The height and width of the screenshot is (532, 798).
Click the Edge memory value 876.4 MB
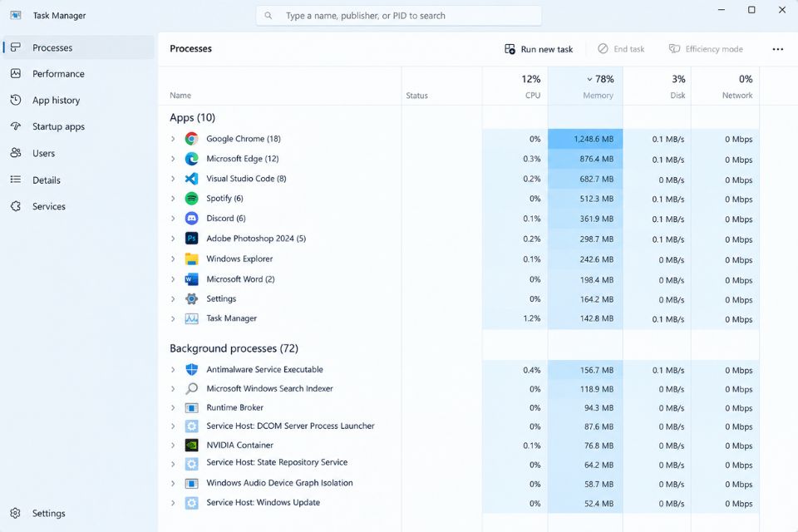(597, 159)
